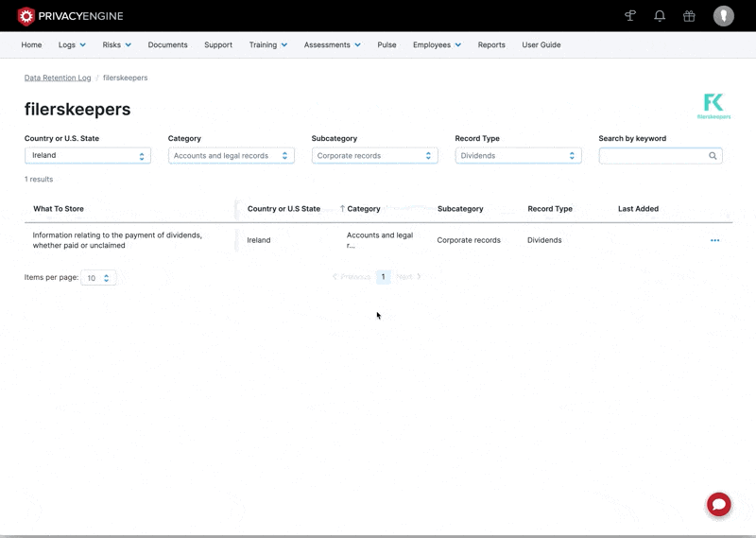The image size is (756, 538).
Task: Click the PrivacyEngine logo
Action: 70,16
